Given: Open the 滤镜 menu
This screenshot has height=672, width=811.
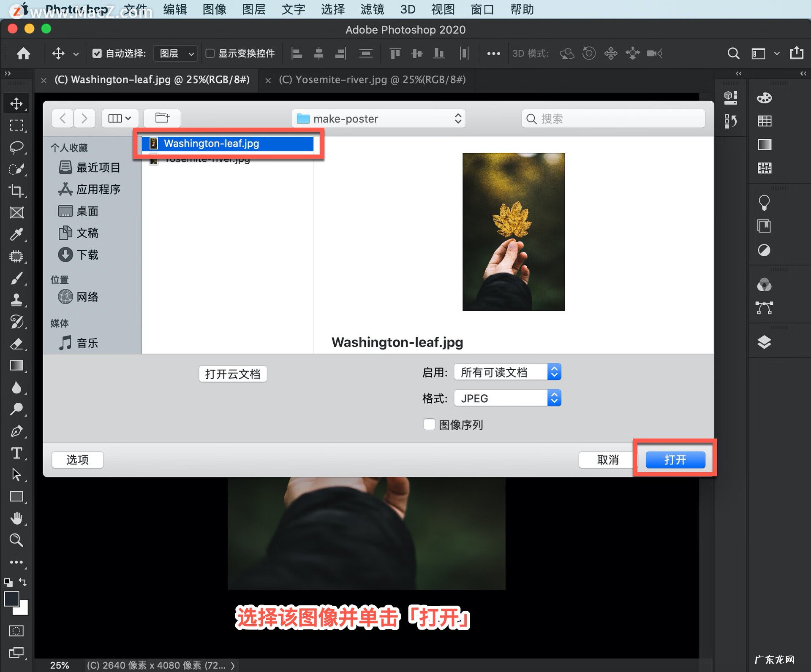Looking at the screenshot, I should point(372,9).
